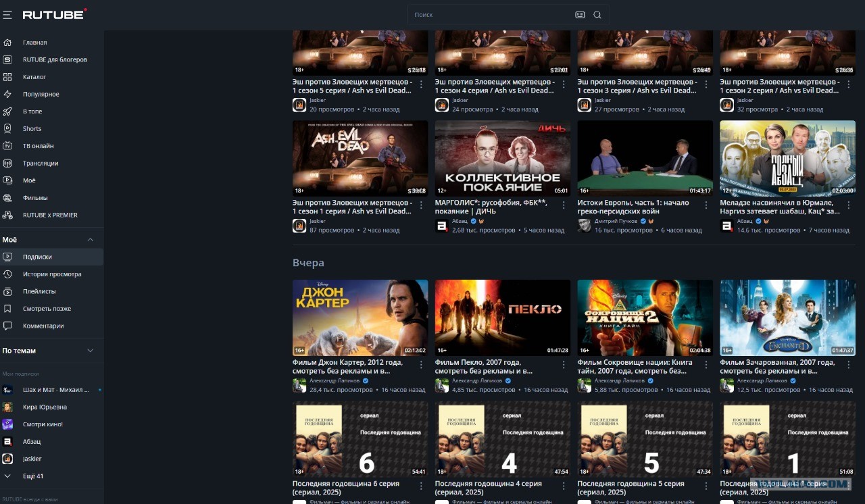Click the RUTUBE logo
Image resolution: width=865 pixels, height=504 pixels.
pos(54,14)
